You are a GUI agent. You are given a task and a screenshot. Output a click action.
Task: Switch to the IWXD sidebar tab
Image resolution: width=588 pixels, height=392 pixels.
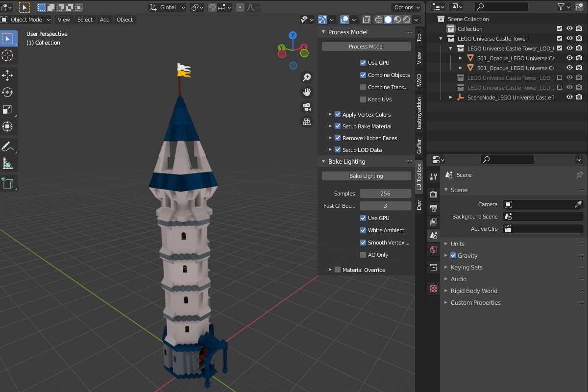click(x=419, y=81)
